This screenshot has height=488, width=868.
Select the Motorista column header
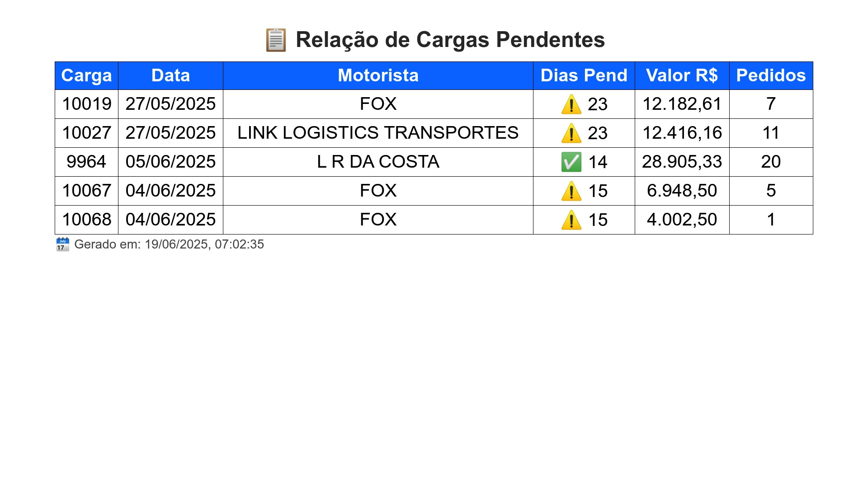[378, 75]
